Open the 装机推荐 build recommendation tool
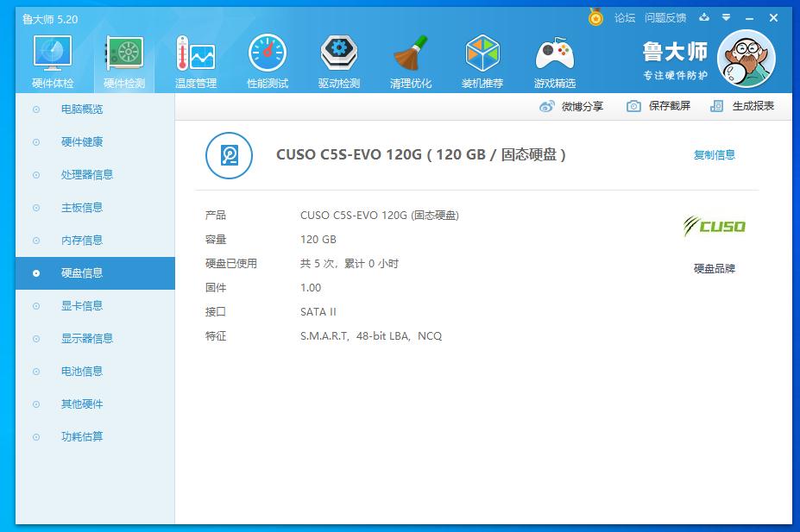The image size is (800, 532). (x=482, y=58)
